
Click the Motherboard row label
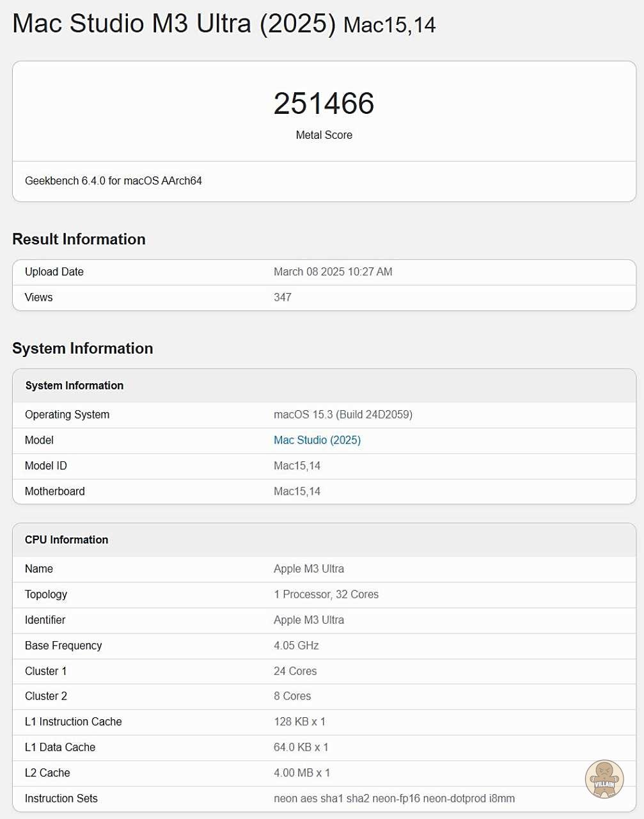coord(55,491)
